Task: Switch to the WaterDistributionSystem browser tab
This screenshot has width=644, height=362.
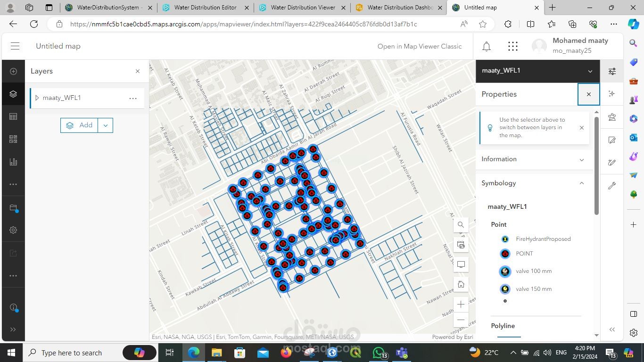Action: [x=108, y=8]
